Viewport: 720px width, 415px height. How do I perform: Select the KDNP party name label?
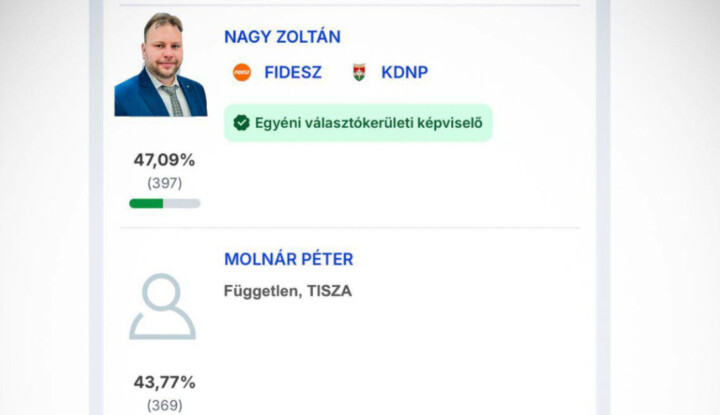tap(404, 72)
